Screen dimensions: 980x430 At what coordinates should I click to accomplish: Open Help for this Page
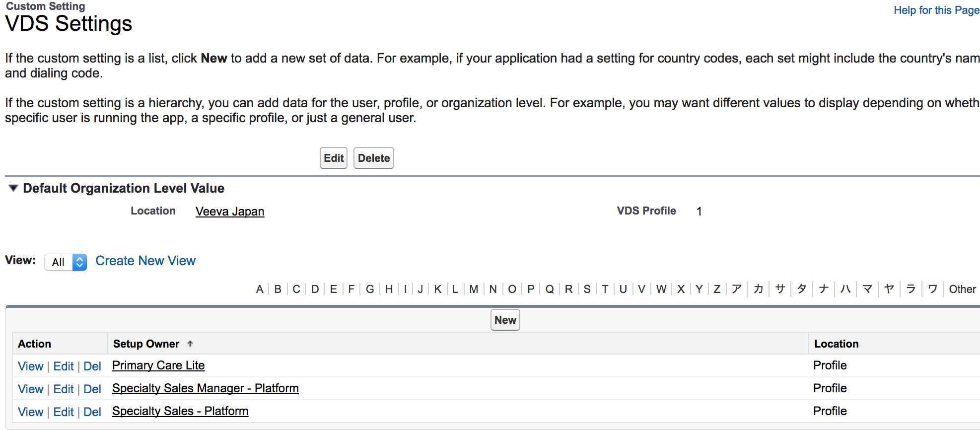936,10
